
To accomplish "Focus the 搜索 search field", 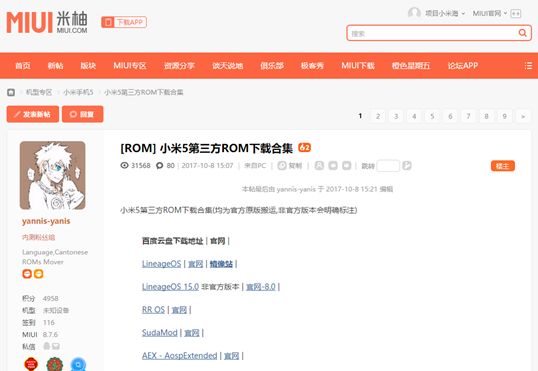I will pyautogui.click(x=432, y=33).
